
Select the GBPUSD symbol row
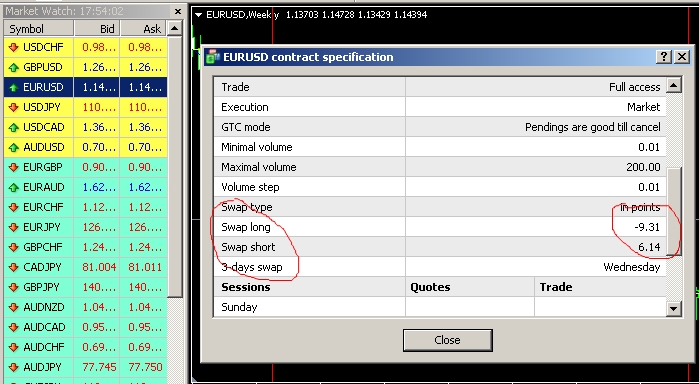coord(86,67)
